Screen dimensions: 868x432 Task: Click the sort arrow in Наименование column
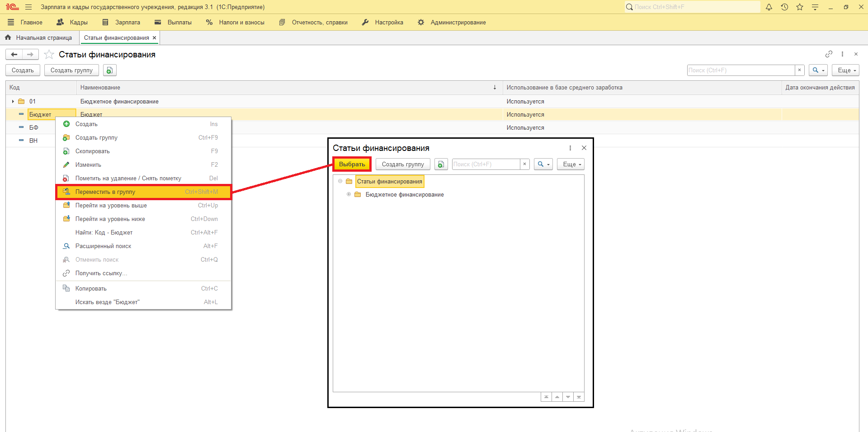pos(495,87)
